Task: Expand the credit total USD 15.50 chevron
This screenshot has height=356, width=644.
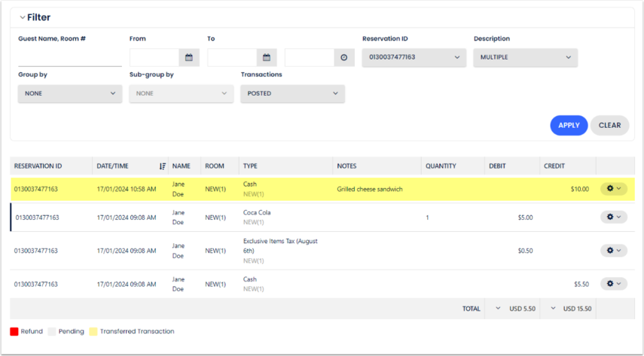Action: click(554, 309)
